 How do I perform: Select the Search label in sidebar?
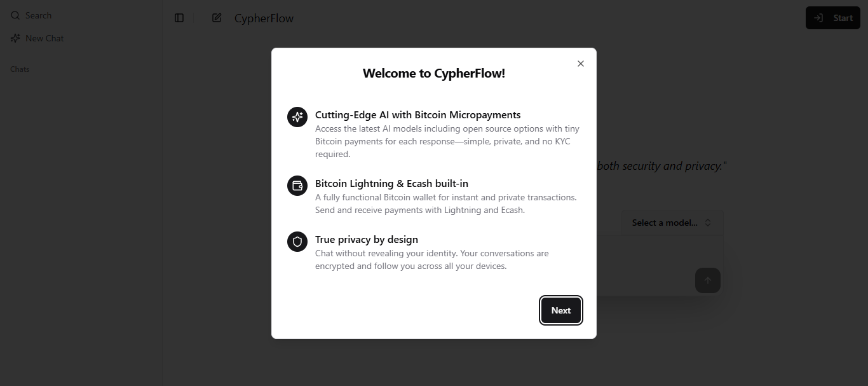tap(38, 15)
